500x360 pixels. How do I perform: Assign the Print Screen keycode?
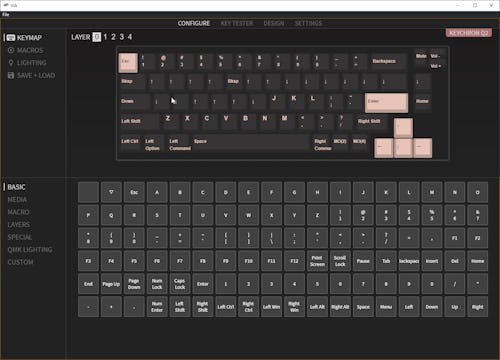pos(317,261)
